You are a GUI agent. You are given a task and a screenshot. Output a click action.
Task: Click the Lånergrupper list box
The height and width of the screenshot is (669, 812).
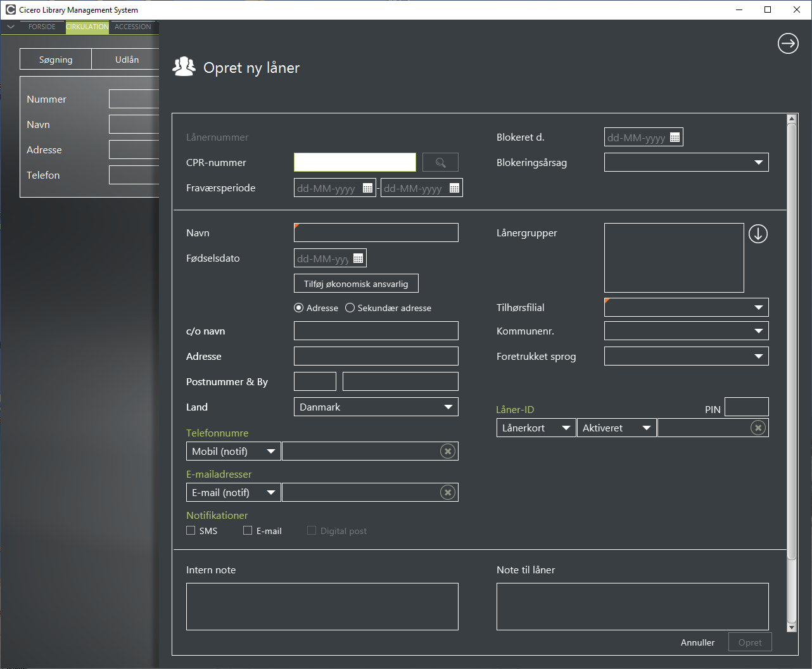pyautogui.click(x=674, y=258)
